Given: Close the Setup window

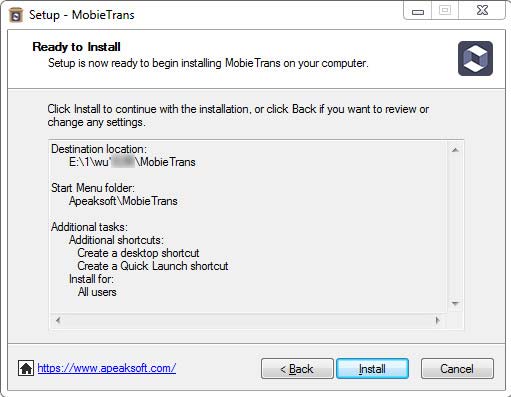Looking at the screenshot, I should point(482,11).
